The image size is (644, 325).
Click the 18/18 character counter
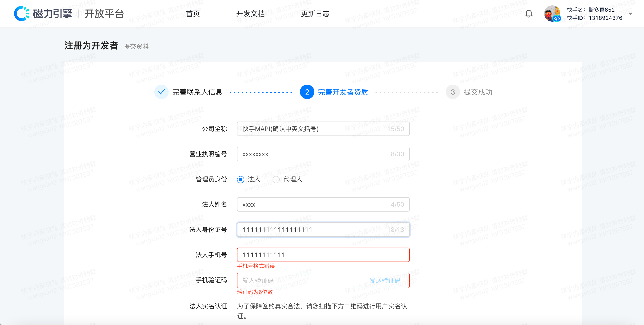point(396,230)
